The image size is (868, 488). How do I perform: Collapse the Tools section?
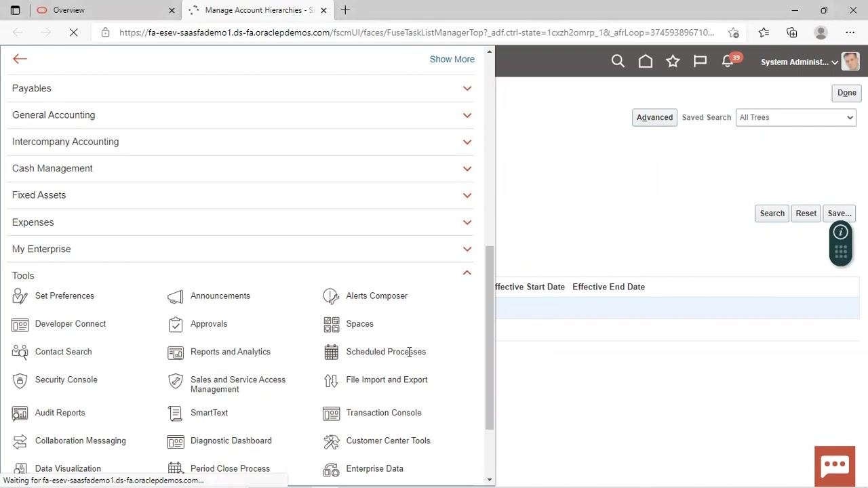pos(467,273)
